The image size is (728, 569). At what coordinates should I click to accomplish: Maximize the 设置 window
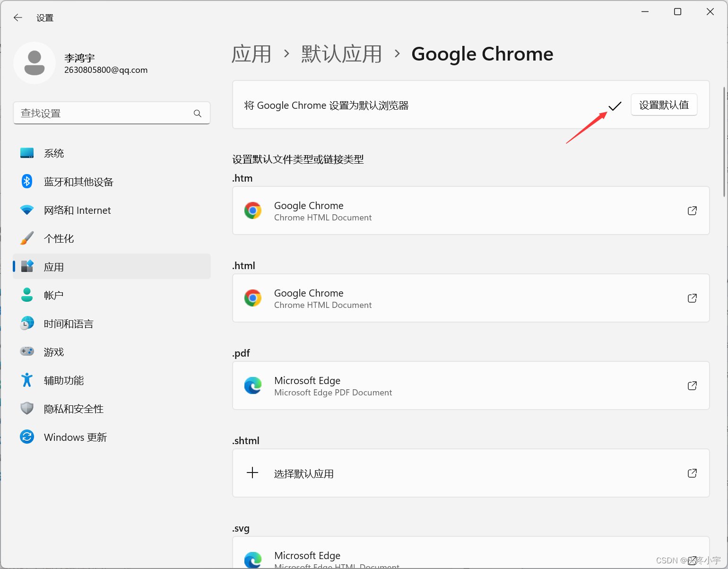click(x=677, y=12)
